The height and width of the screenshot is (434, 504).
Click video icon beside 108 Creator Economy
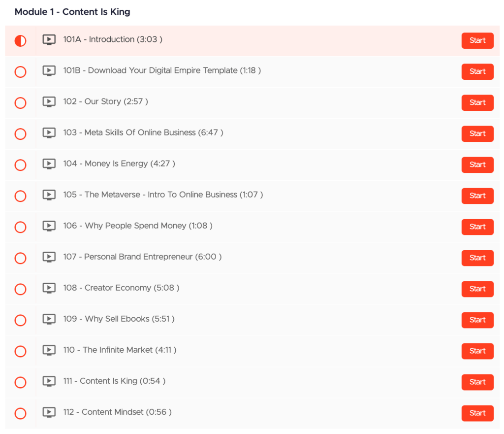pyautogui.click(x=49, y=288)
